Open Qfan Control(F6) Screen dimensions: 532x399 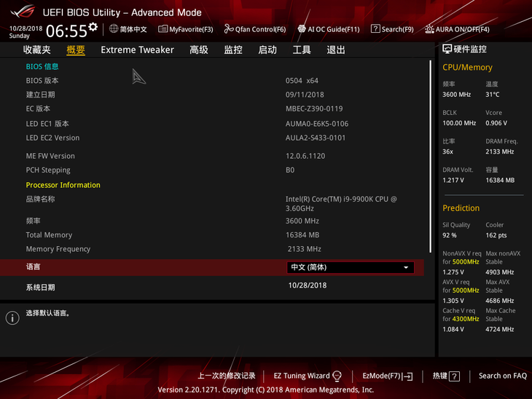click(255, 29)
